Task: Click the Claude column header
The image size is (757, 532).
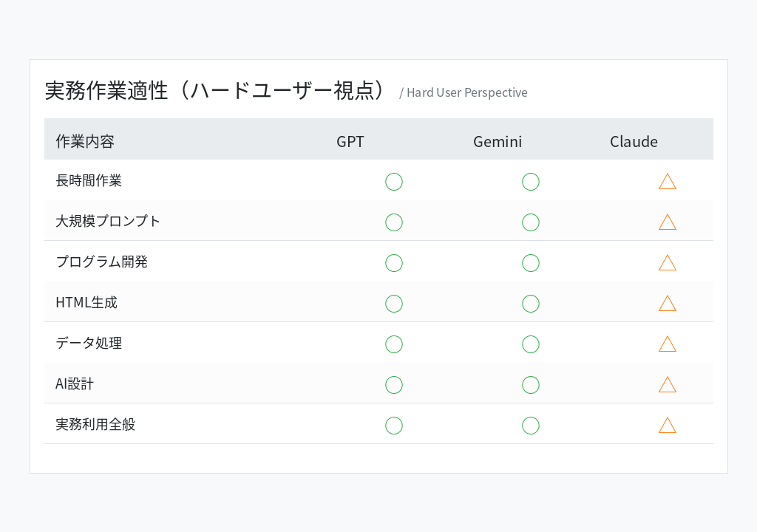Action: click(634, 141)
